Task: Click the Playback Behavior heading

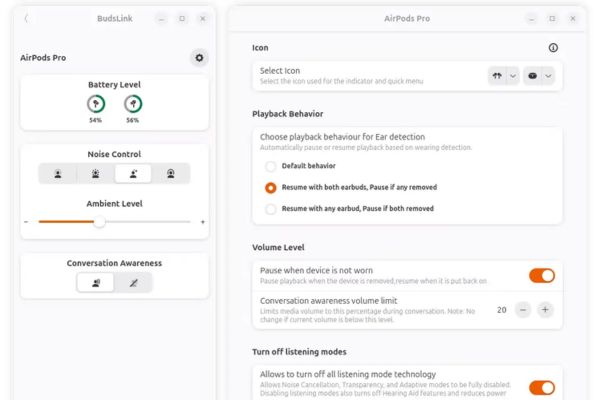Action: (287, 114)
